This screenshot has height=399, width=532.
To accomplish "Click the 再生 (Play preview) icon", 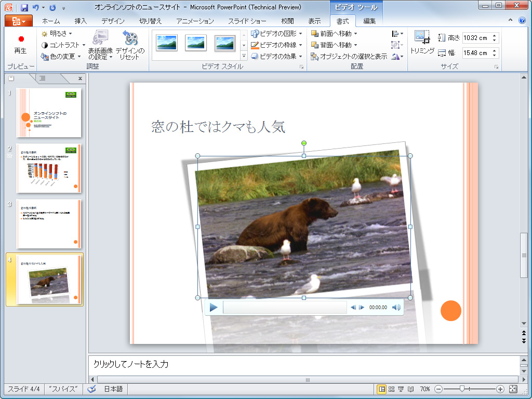I will pyautogui.click(x=20, y=42).
